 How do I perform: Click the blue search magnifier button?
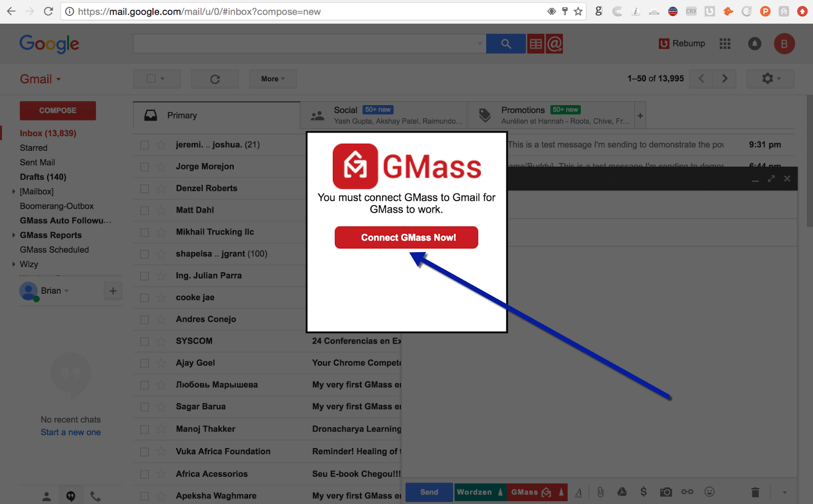coord(506,44)
